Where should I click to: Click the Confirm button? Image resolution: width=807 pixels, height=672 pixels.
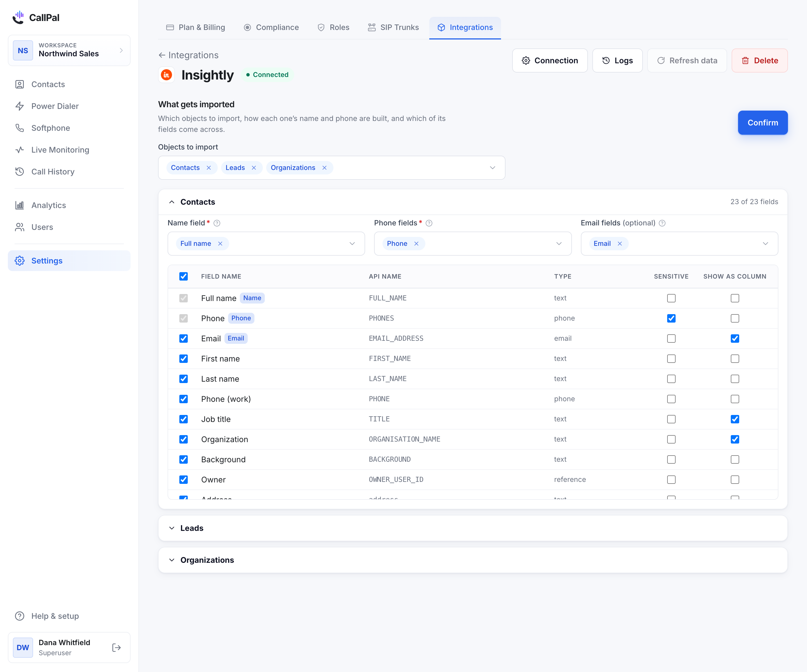click(x=763, y=122)
